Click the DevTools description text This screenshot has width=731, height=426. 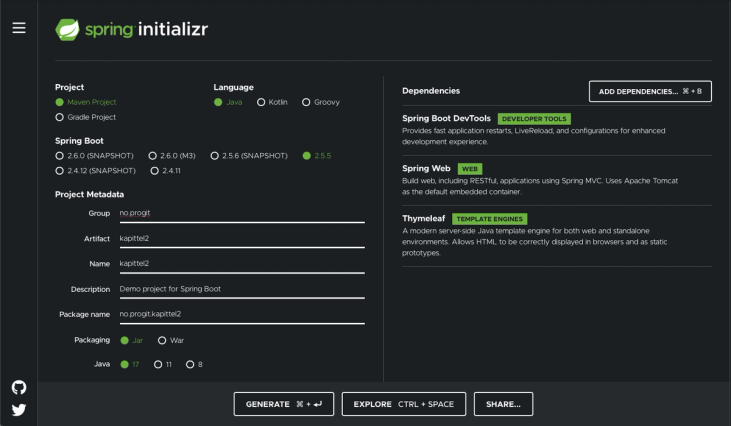533,136
